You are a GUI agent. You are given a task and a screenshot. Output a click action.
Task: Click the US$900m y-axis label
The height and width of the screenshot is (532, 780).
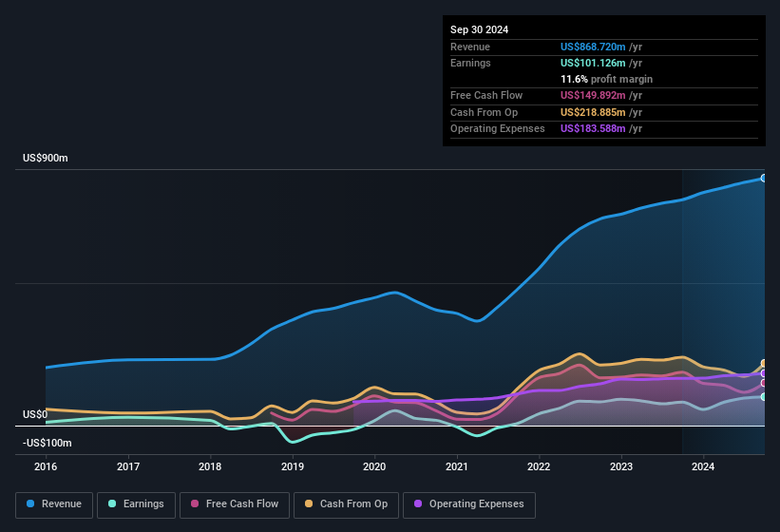(x=46, y=158)
